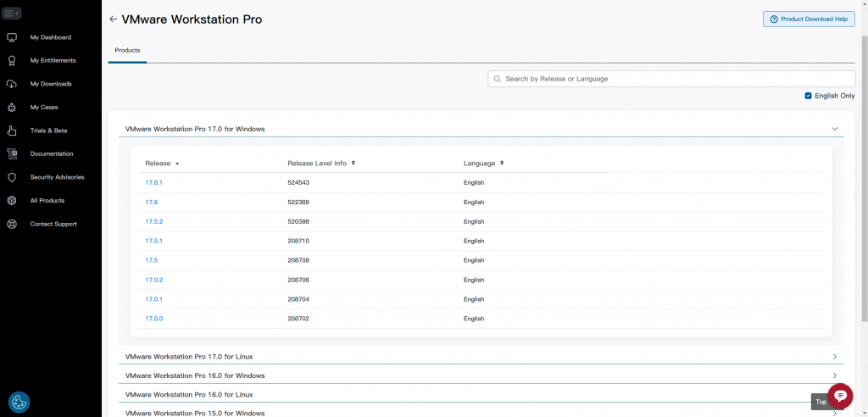The width and height of the screenshot is (868, 417).
Task: Select build number 208704
Action: (x=298, y=299)
